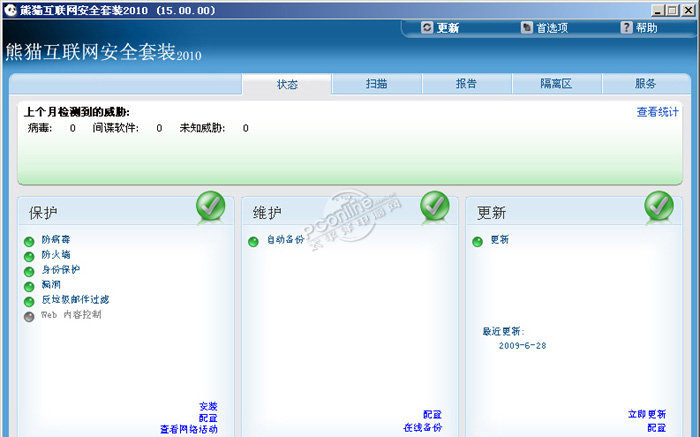The image size is (700, 437).
Task: Click green status dot beside 漏洞
Action: coord(29,287)
